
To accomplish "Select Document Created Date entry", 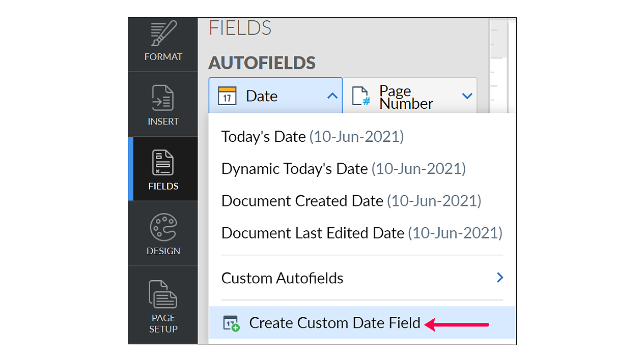I will coord(351,201).
